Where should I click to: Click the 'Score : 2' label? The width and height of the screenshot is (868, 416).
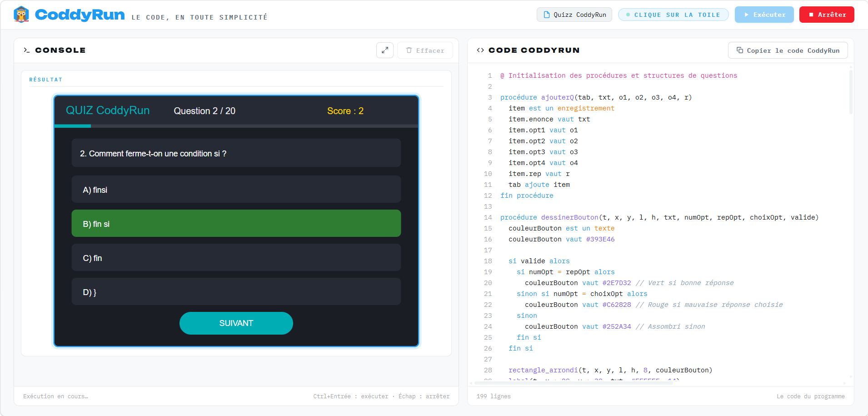(345, 111)
